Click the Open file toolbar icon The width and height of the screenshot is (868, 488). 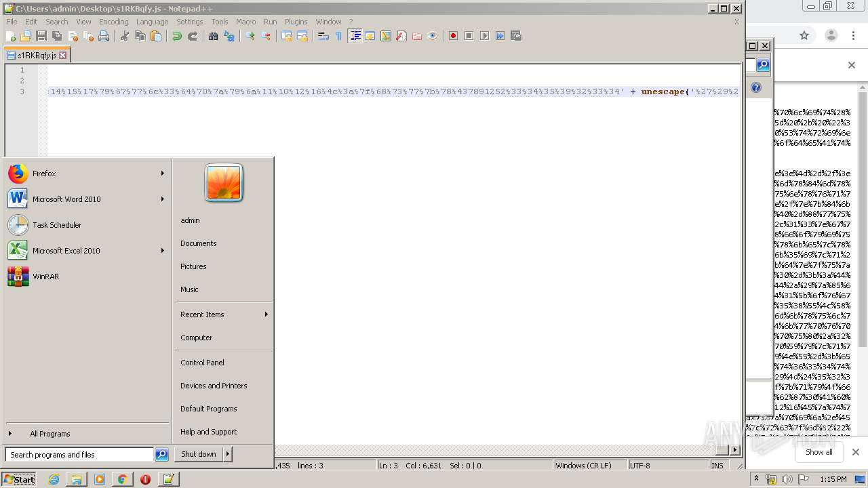click(x=26, y=36)
